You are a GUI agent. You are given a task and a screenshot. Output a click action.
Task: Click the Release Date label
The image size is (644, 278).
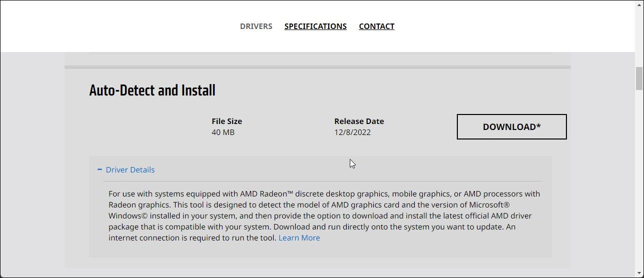[359, 121]
